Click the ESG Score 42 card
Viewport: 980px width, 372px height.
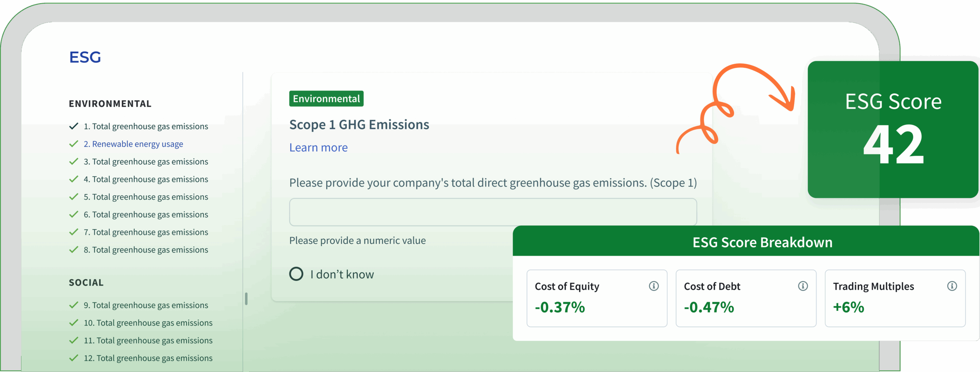tap(893, 129)
